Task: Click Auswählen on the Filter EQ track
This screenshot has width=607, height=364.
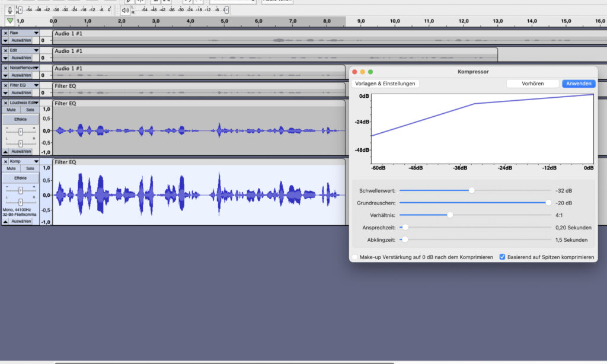Action: coord(21,93)
